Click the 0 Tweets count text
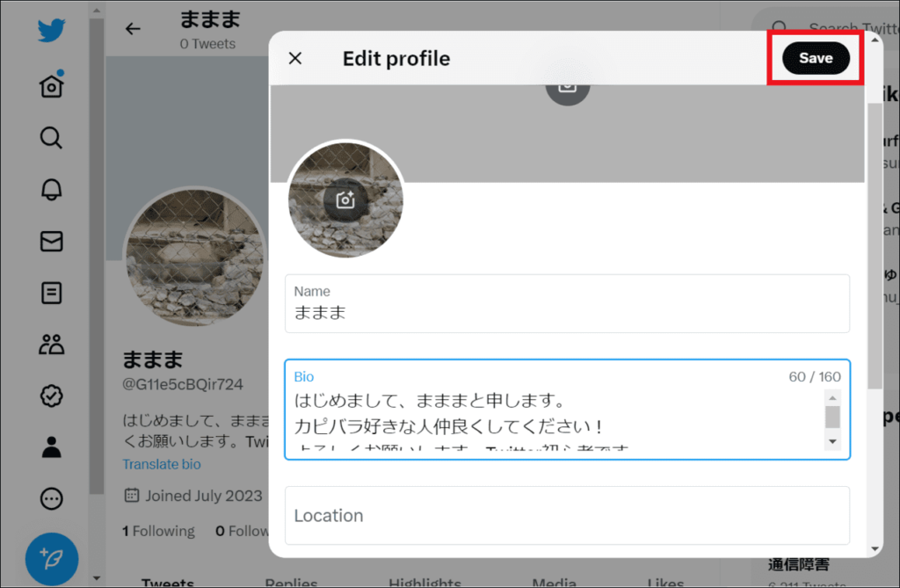Image resolution: width=900 pixels, height=588 pixels. tap(207, 44)
